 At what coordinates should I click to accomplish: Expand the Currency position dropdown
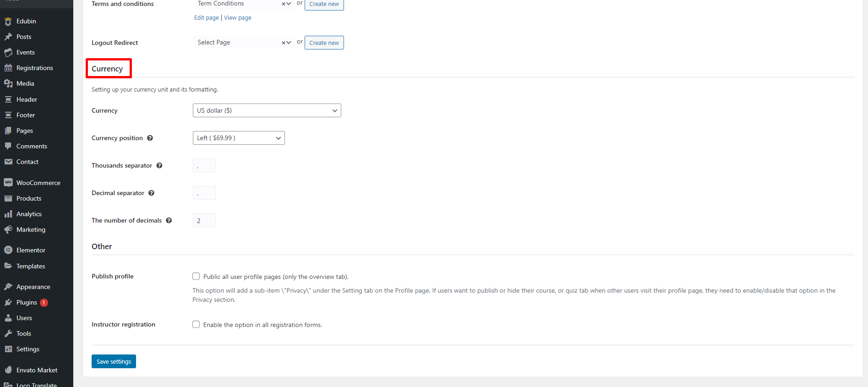click(239, 138)
